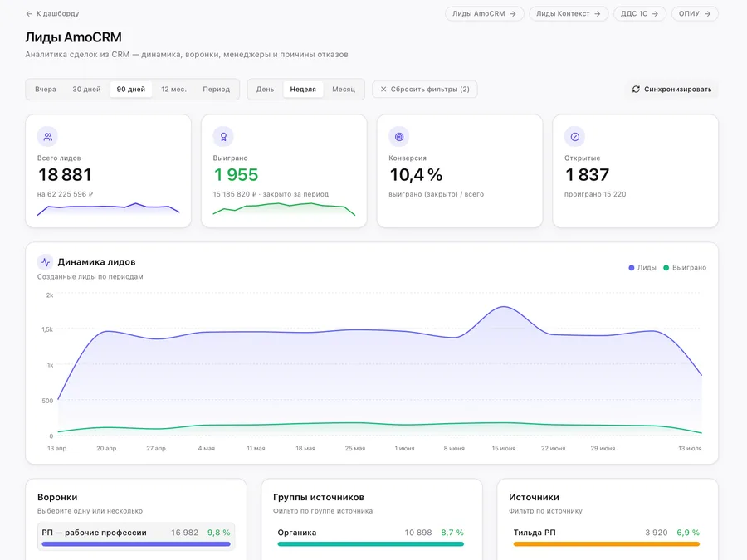Click the 13 апр. chart axis label
Image resolution: width=747 pixels, height=560 pixels.
pos(57,449)
